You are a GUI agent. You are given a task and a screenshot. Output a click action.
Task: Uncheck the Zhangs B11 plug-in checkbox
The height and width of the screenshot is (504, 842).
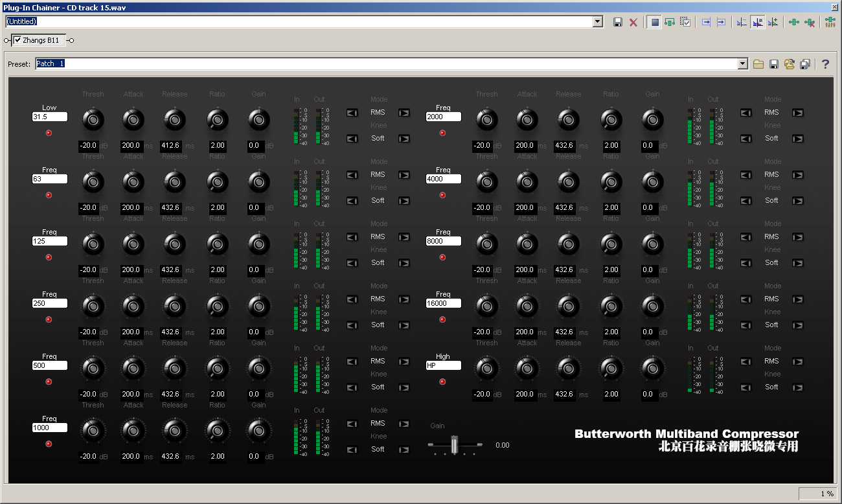(17, 40)
